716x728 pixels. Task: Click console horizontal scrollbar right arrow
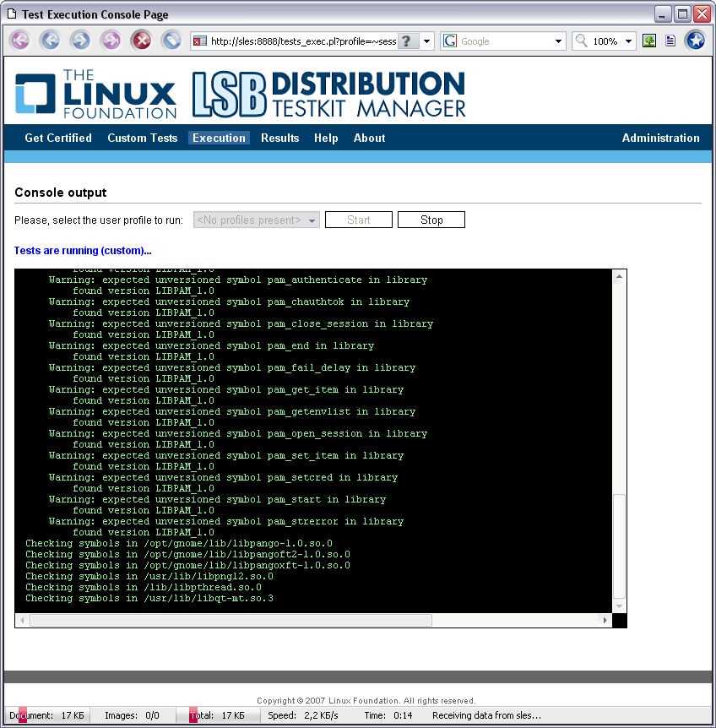pyautogui.click(x=605, y=620)
